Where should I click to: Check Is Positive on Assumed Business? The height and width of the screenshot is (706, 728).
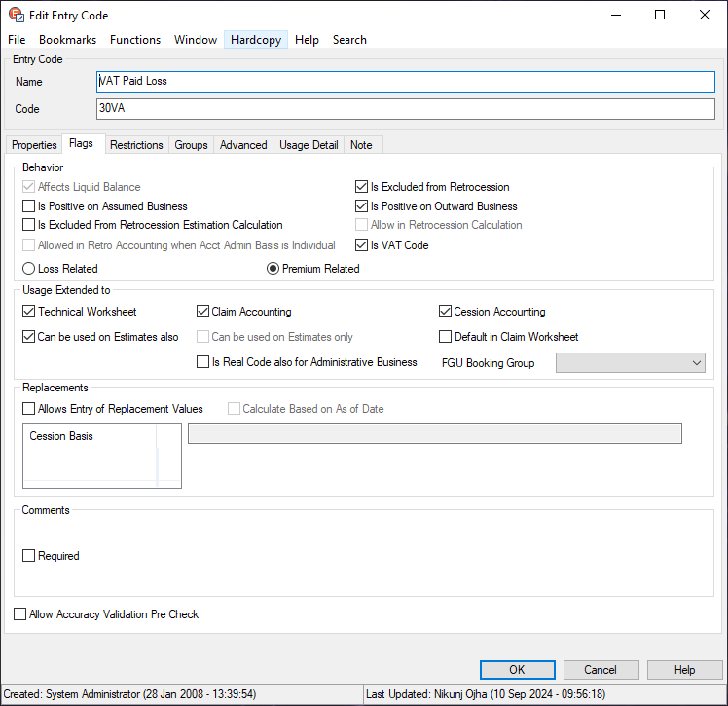(x=28, y=206)
